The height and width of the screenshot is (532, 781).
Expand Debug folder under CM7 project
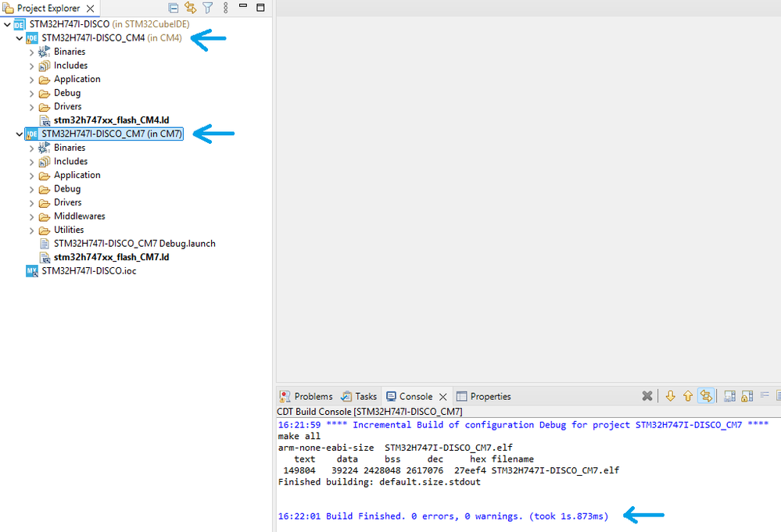31,189
